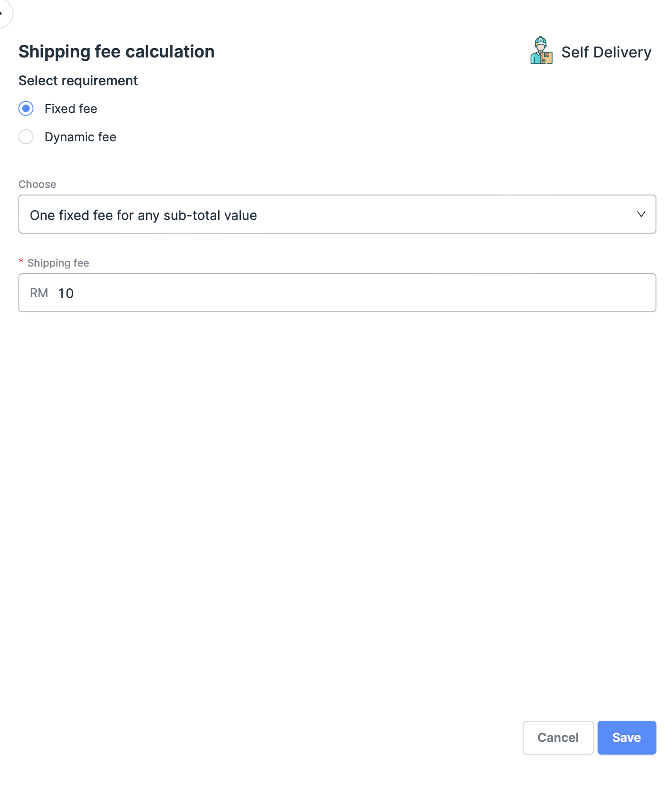Click the dropdown chevron arrow icon
This screenshot has height=797, width=672.
pyautogui.click(x=641, y=214)
